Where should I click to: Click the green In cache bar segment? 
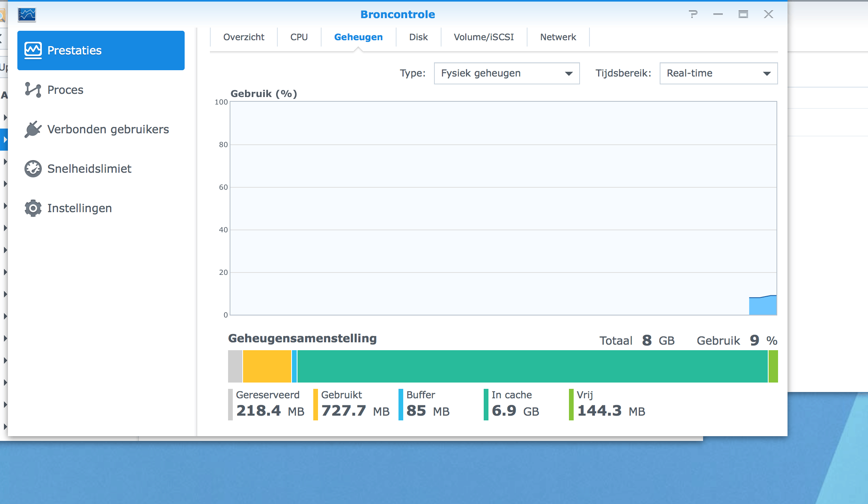point(533,366)
